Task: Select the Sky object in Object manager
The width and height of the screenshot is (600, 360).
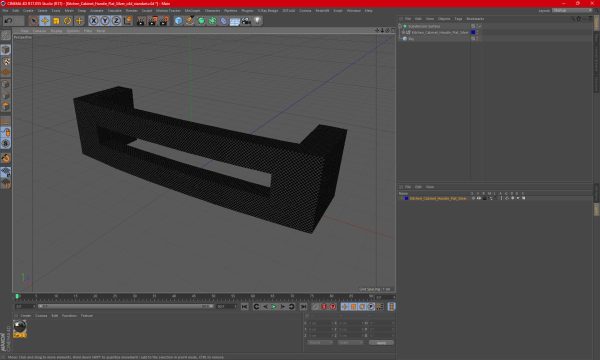Action: coord(411,39)
